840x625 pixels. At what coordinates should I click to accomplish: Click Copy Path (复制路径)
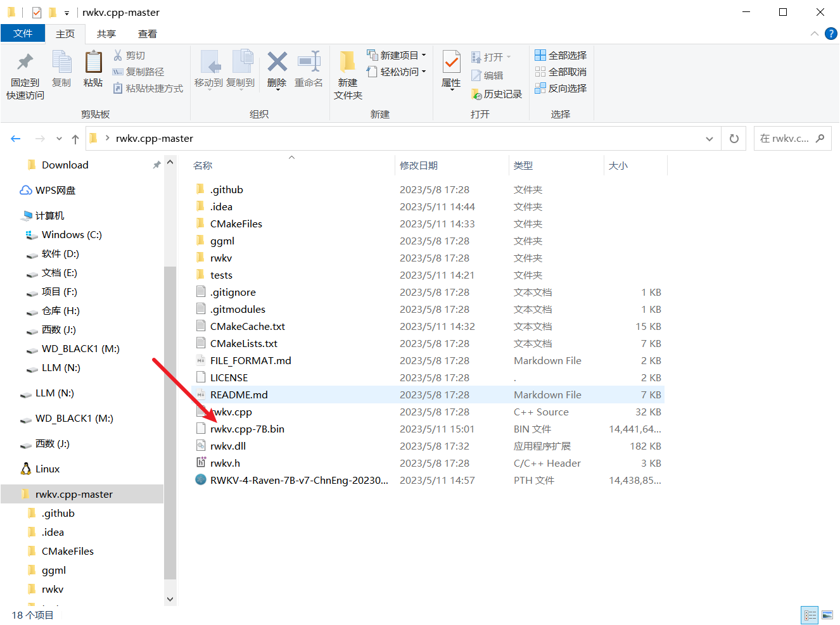pyautogui.click(x=138, y=72)
